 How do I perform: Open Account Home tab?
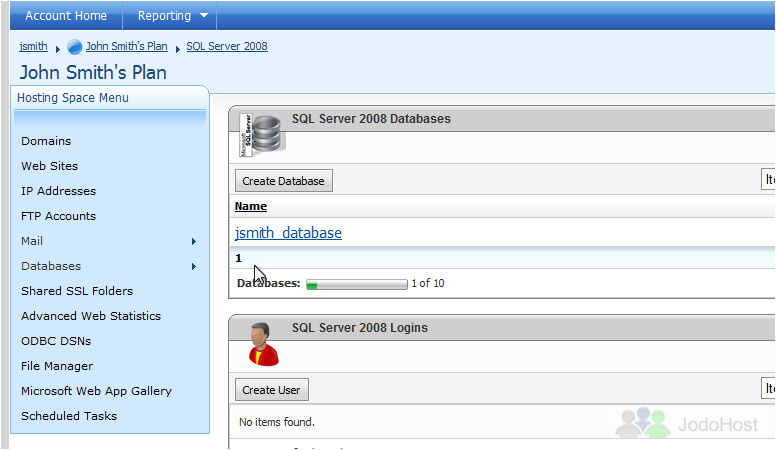pyautogui.click(x=66, y=16)
